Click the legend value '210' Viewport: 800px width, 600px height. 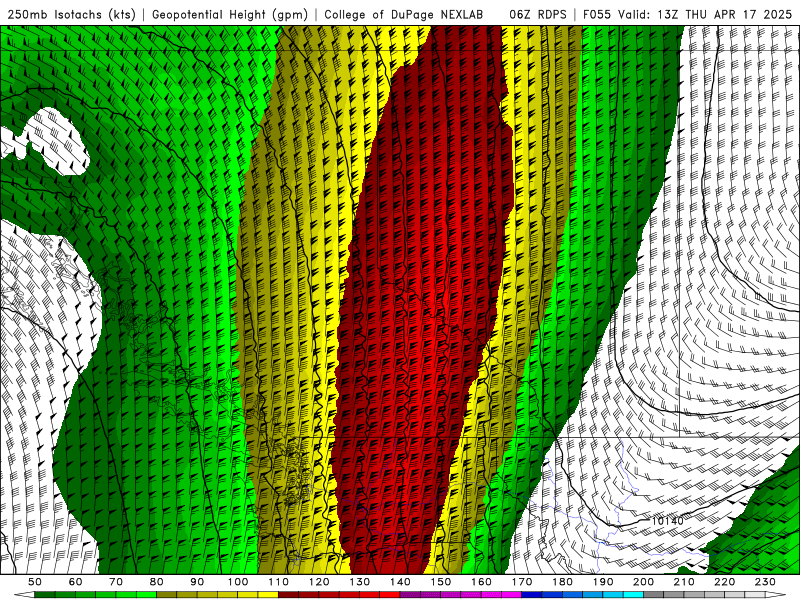[x=684, y=582]
